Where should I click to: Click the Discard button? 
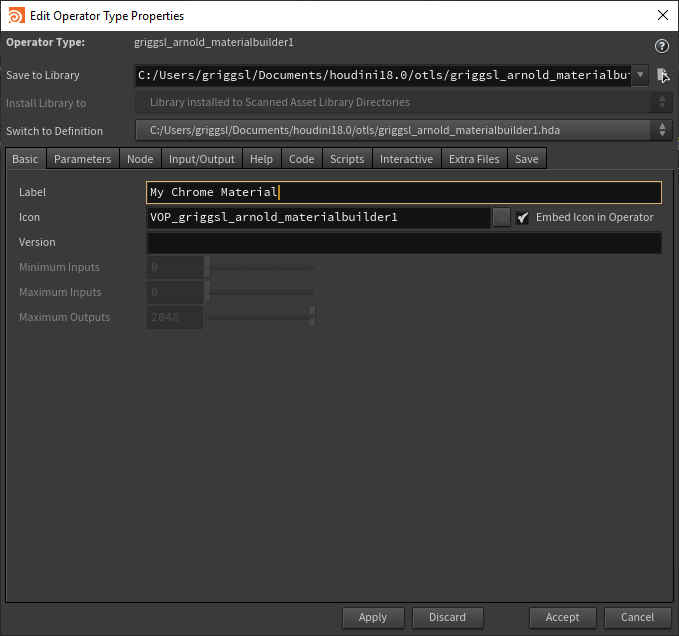pos(447,617)
